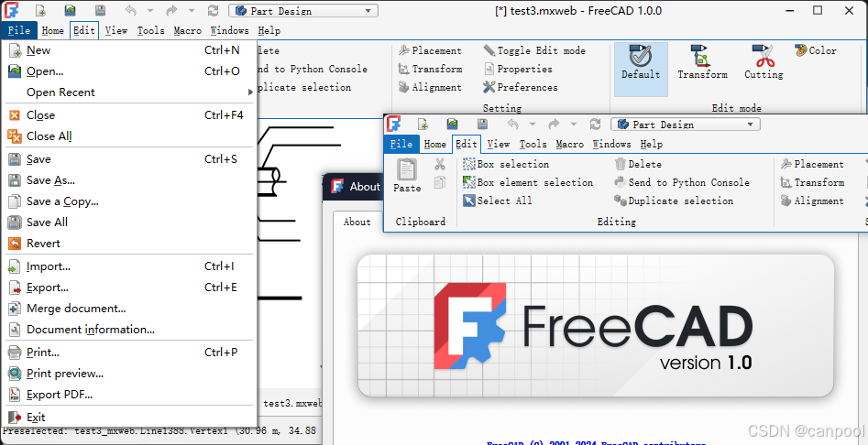Screen dimensions: 868x445
Task: Click the test3.mxweb document tab
Action: 292,404
